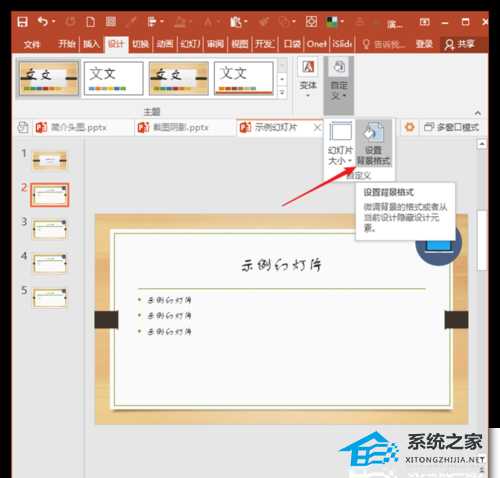This screenshot has width=500, height=478.
Task: Click the documents icon left of file tabs
Action: pos(23,127)
